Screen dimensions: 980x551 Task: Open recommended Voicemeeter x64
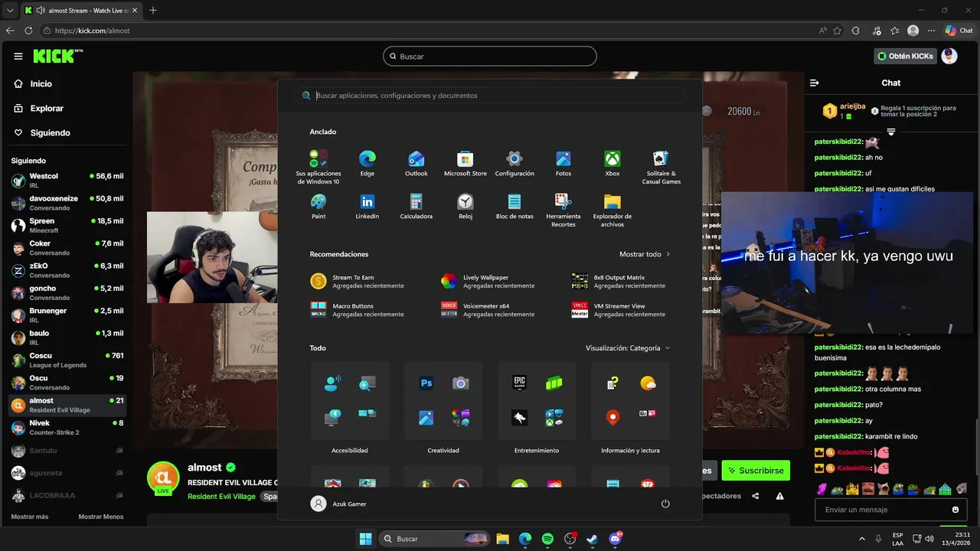[x=488, y=310]
